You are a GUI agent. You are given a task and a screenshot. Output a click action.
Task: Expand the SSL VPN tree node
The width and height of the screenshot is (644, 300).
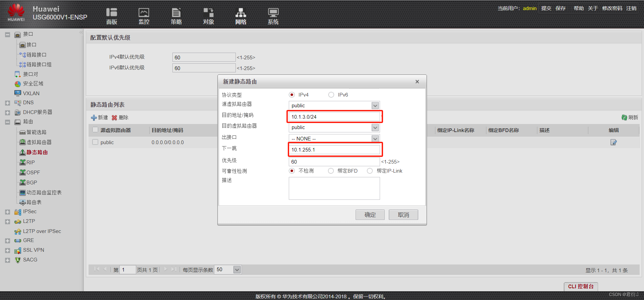[x=7, y=250]
